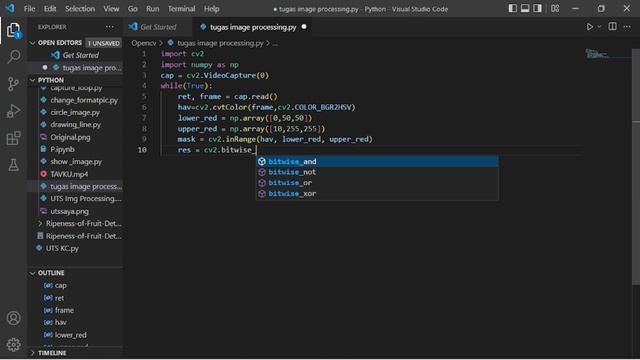640x360 pixels.
Task: Open editor More Actions ellipsis
Action: 627,27
